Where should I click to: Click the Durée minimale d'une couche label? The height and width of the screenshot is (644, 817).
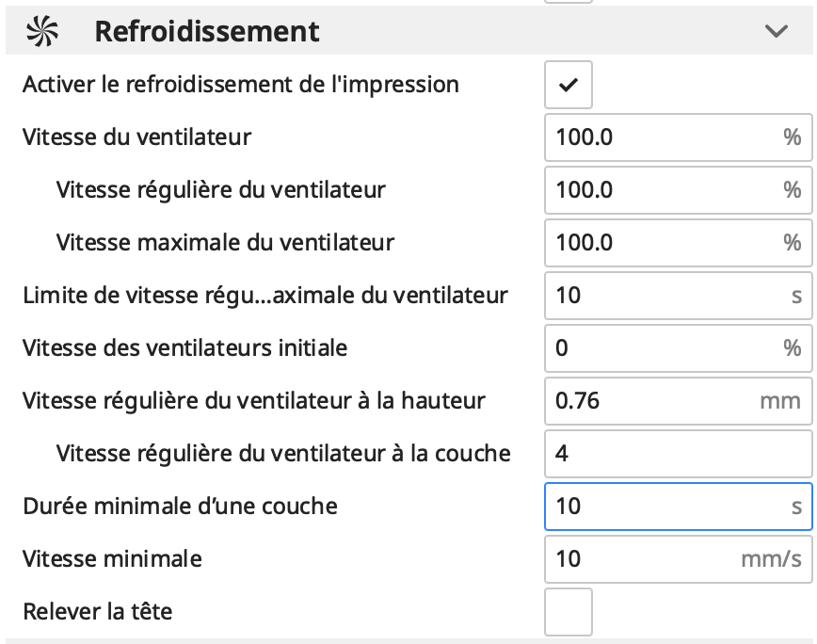(180, 507)
